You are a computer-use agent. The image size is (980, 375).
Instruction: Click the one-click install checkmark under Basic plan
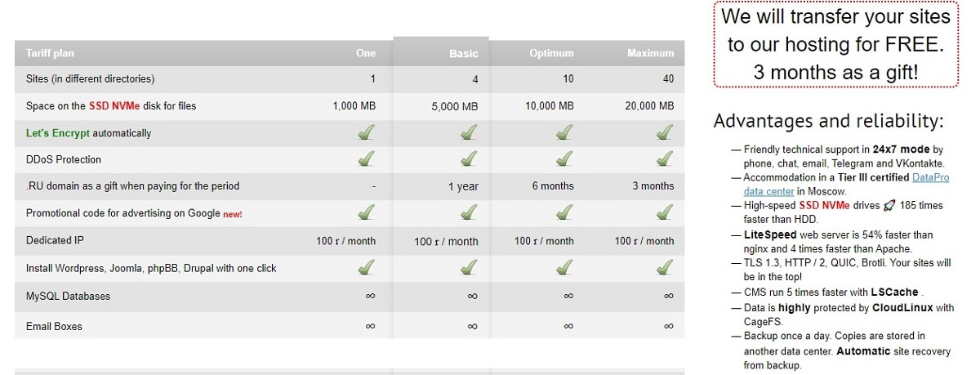(468, 267)
